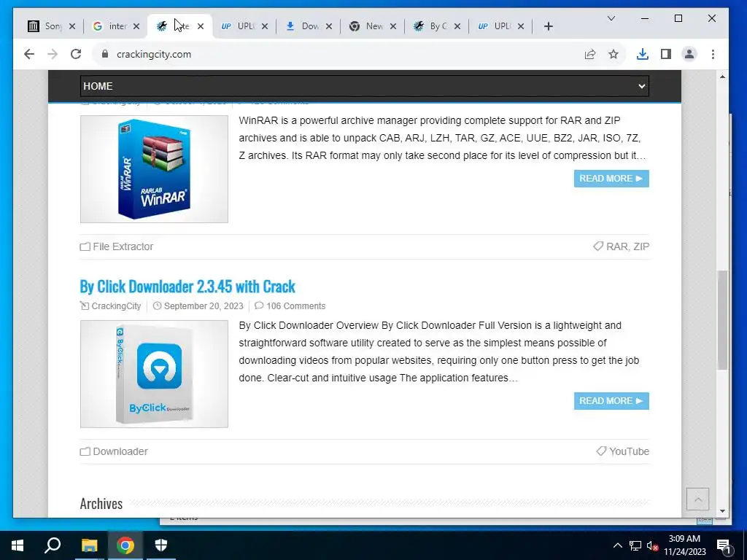
Task: Click the Chrome taskbar icon
Action: (x=125, y=545)
